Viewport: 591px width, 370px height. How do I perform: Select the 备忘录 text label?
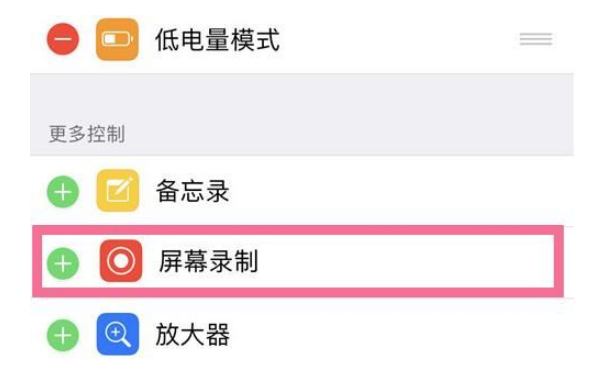(x=193, y=191)
